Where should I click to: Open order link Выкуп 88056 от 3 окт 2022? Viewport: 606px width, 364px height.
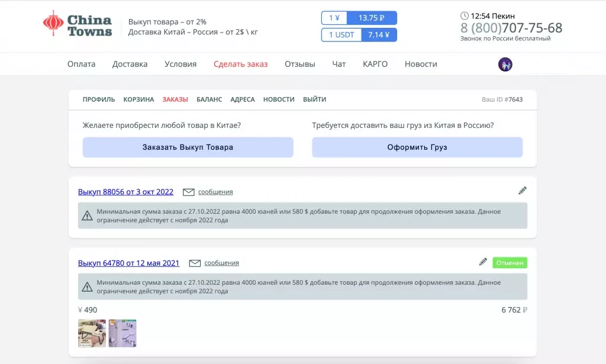[x=125, y=192]
